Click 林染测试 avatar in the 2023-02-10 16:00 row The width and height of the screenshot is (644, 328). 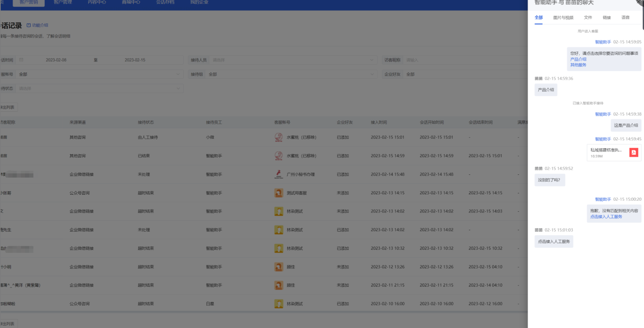click(x=279, y=304)
